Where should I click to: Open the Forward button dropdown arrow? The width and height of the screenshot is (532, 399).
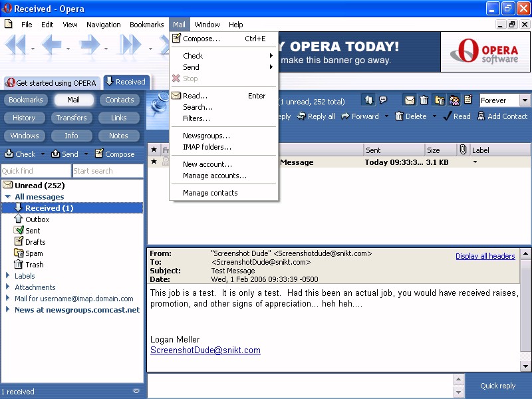click(387, 116)
